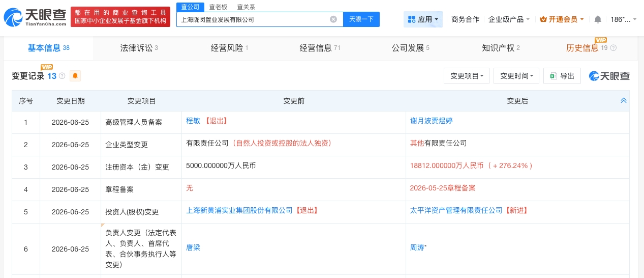Open 上海新黄浦实业集团股份有限公司 link

[x=239, y=210]
